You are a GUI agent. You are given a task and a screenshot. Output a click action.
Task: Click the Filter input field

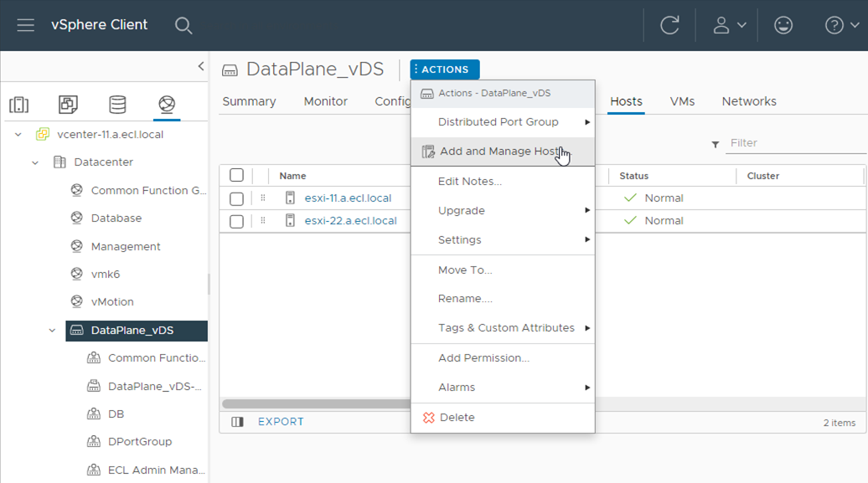coord(796,143)
